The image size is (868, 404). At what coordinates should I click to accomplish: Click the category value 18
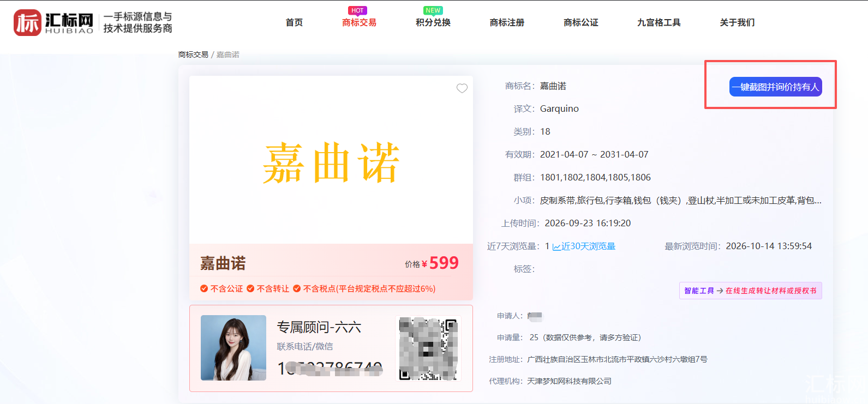tap(545, 131)
